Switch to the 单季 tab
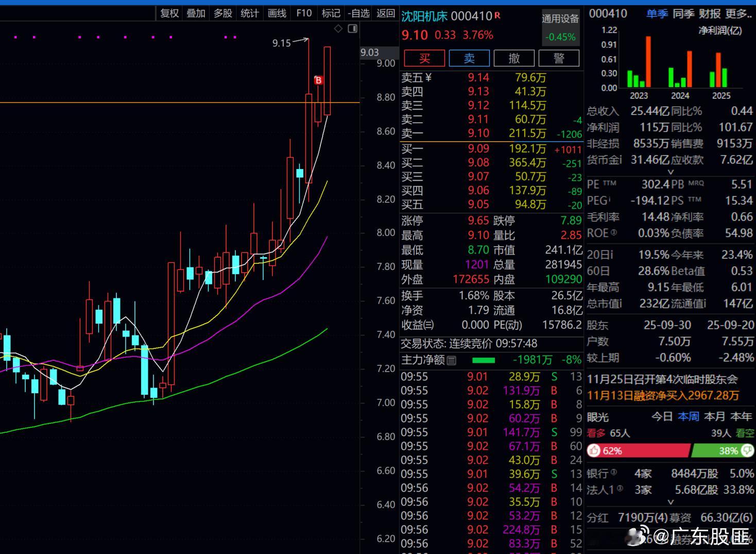 pyautogui.click(x=657, y=14)
